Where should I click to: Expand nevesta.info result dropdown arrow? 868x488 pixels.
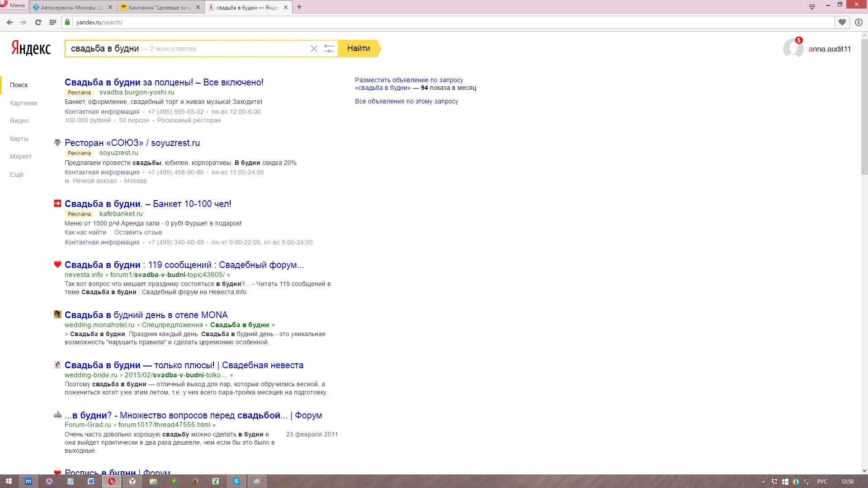click(228, 275)
